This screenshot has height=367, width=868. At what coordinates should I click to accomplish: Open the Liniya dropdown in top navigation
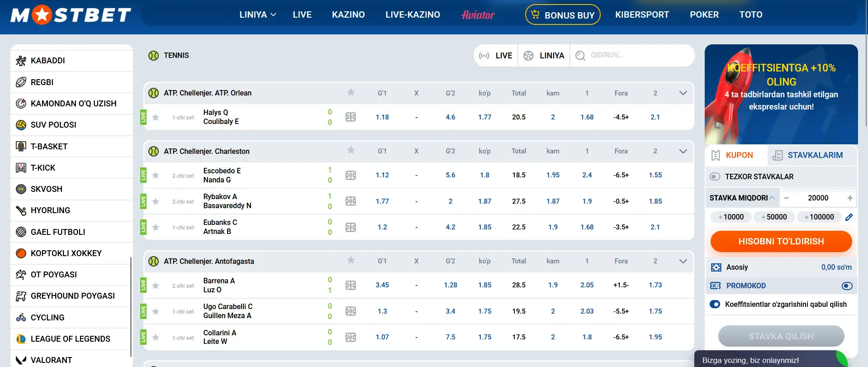click(257, 15)
